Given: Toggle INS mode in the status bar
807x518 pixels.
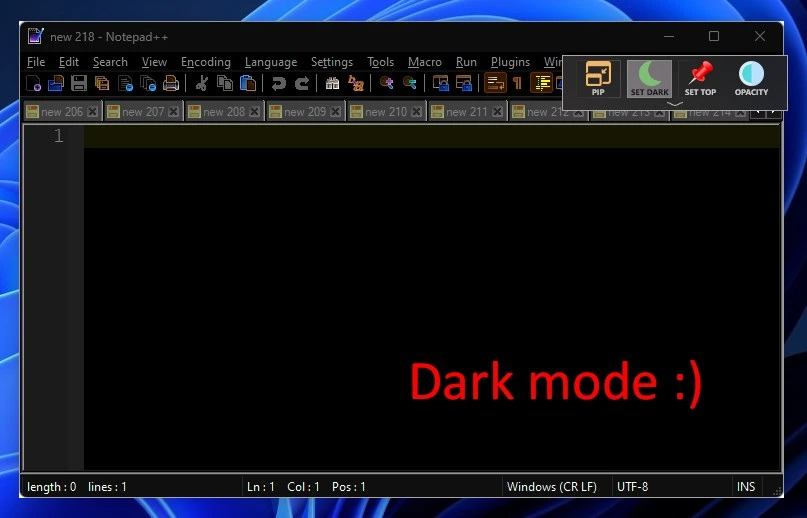Looking at the screenshot, I should coord(746,487).
